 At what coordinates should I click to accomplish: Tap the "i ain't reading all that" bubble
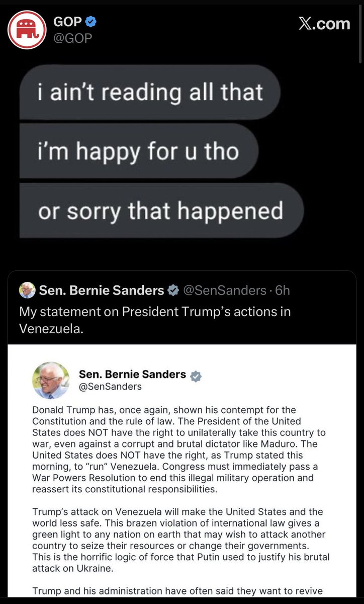(150, 92)
